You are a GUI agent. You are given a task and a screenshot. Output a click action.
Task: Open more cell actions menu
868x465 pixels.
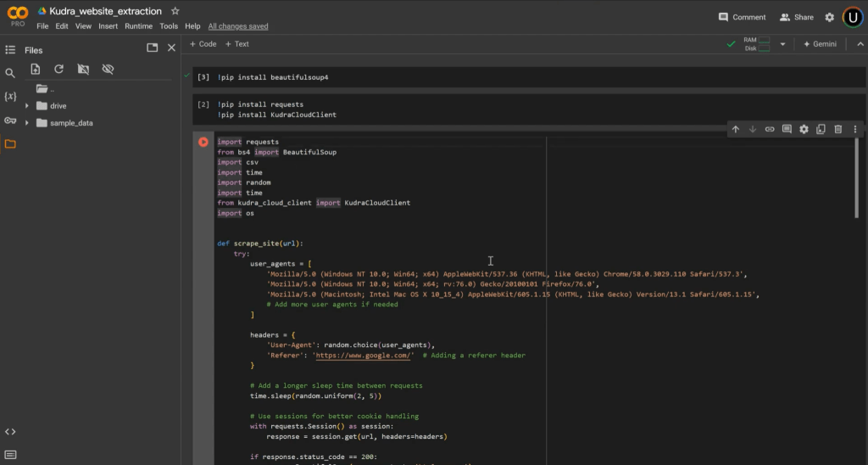[x=855, y=129]
